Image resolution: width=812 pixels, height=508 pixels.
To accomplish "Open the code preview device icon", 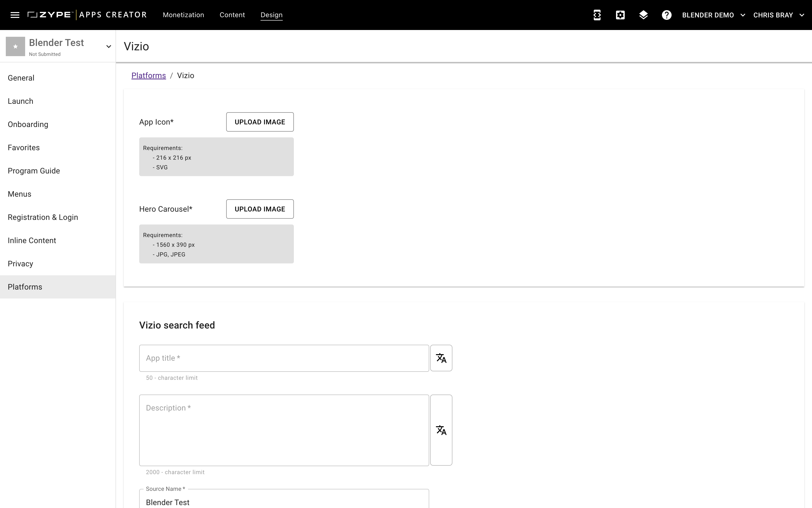I will coord(597,15).
